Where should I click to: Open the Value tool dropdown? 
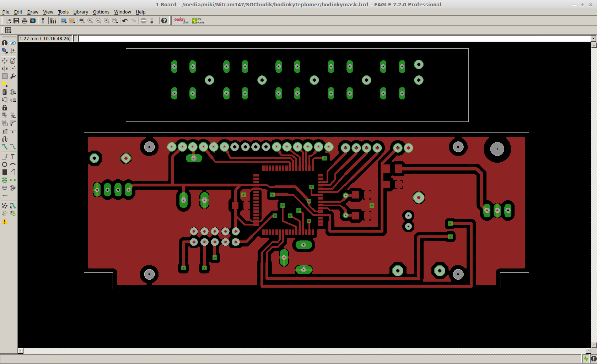pyautogui.click(x=13, y=115)
